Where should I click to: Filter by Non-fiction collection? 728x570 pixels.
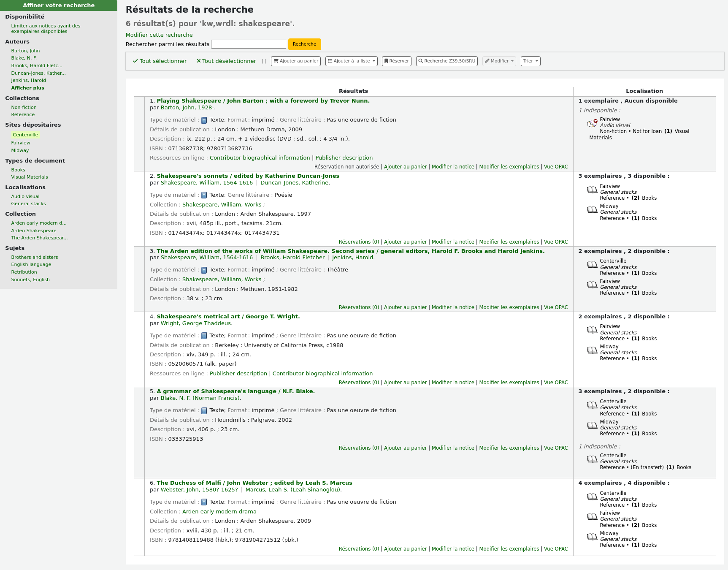[x=24, y=107]
